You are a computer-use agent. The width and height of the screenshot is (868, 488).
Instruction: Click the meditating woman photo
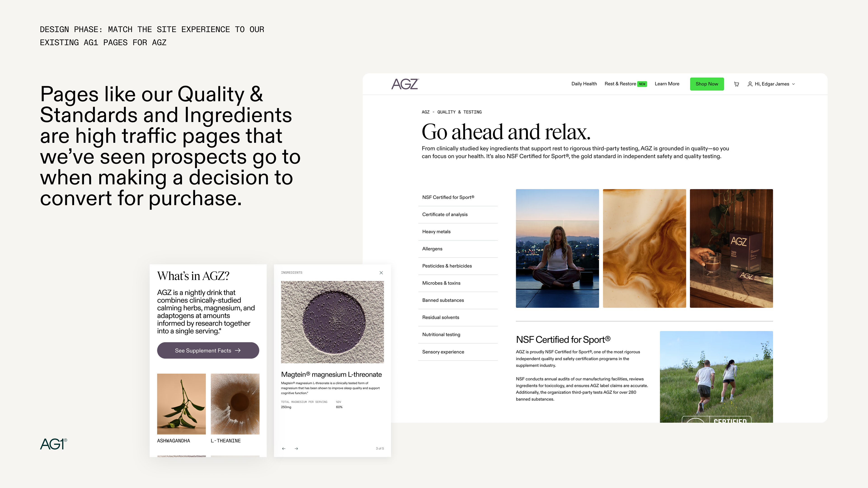coord(557,248)
